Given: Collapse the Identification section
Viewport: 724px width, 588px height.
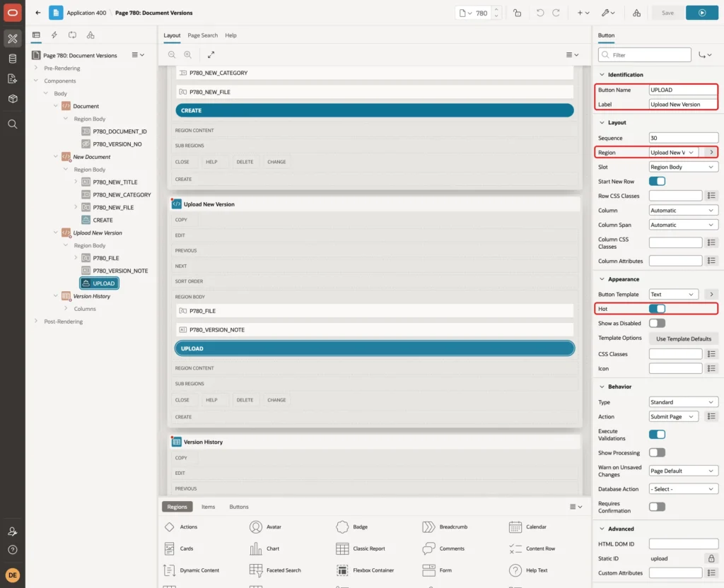Looking at the screenshot, I should point(602,75).
